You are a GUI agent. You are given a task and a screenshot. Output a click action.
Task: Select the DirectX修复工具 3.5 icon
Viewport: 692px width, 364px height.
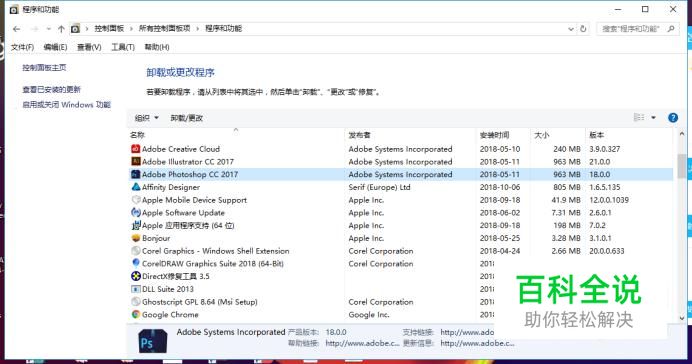[x=136, y=276]
